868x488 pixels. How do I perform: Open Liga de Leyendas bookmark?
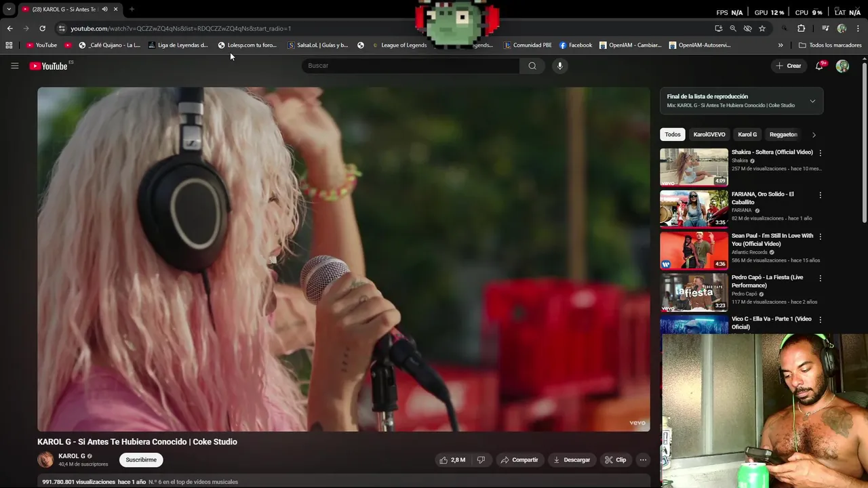pyautogui.click(x=178, y=45)
